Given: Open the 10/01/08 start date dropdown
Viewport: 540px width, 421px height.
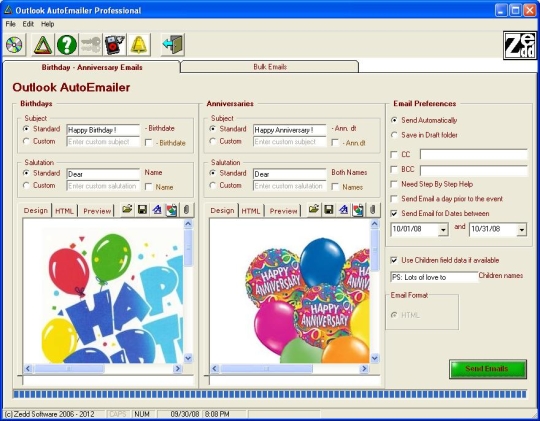Looking at the screenshot, I should (x=443, y=229).
